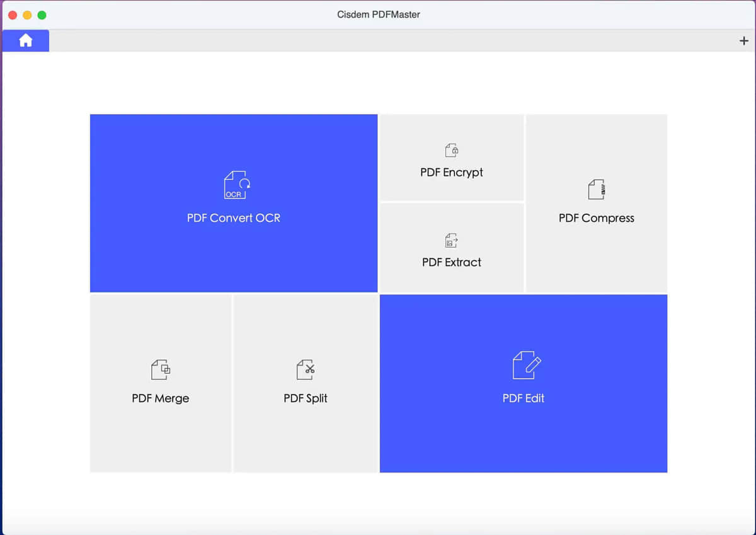Close the Cisdem PDFMaster window
The image size is (756, 535).
click(13, 14)
